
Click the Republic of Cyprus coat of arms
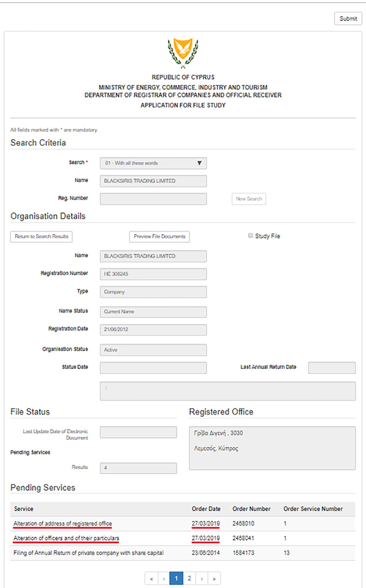[183, 53]
